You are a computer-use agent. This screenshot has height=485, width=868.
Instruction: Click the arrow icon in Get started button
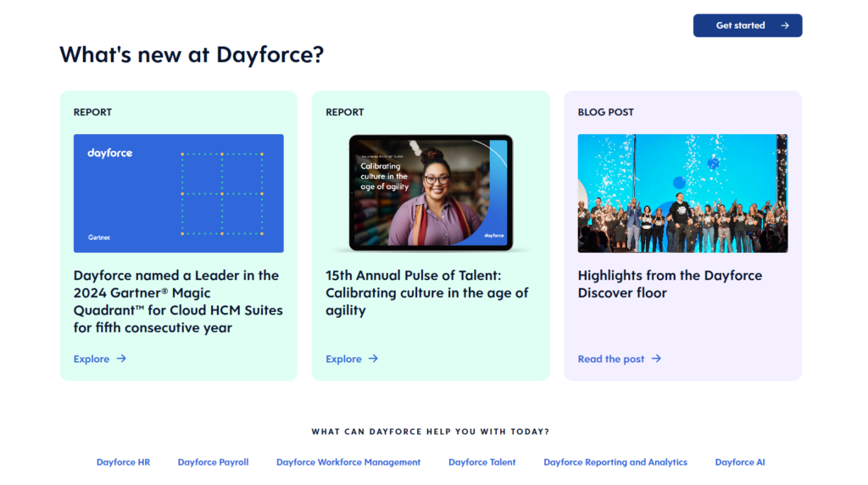click(785, 25)
